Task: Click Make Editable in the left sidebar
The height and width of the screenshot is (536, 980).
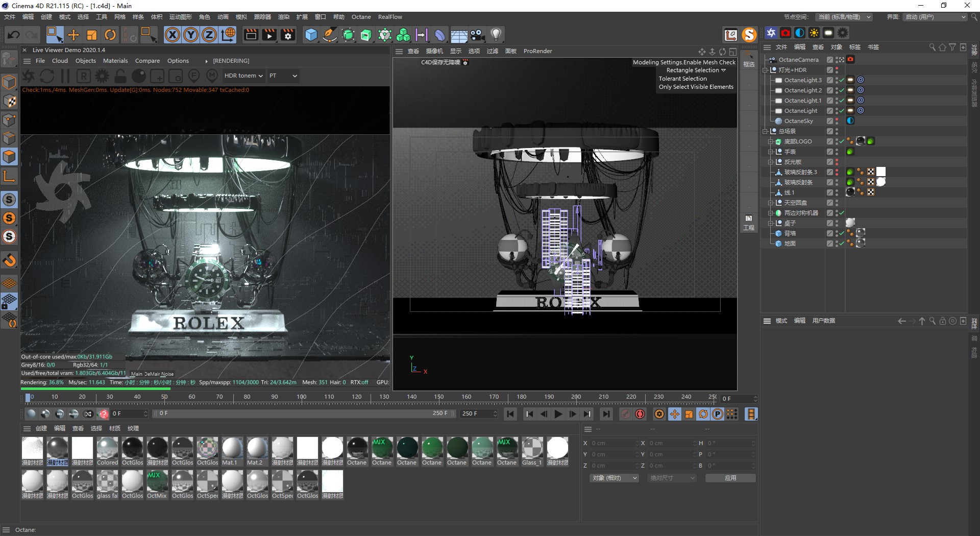Action: point(9,60)
